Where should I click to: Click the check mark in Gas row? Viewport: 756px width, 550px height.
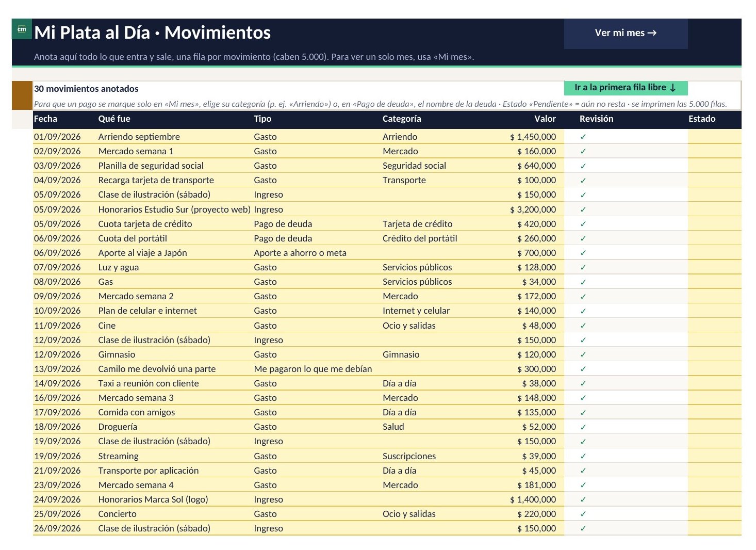click(583, 282)
